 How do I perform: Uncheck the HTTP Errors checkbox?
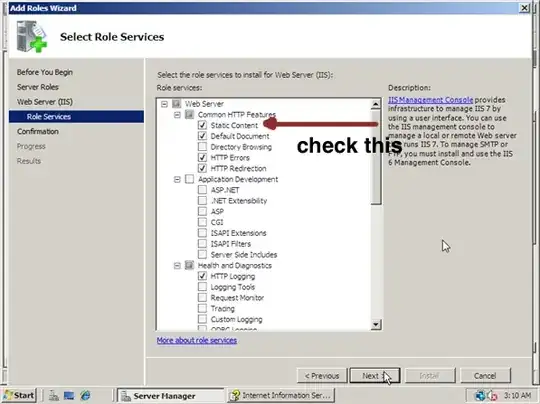pos(202,158)
